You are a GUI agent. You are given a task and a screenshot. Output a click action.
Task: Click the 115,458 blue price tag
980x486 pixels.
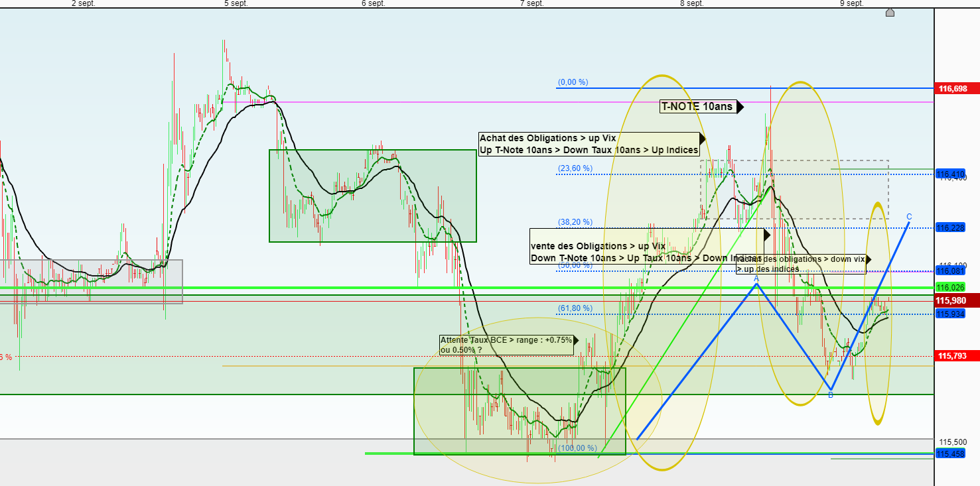[x=950, y=454]
